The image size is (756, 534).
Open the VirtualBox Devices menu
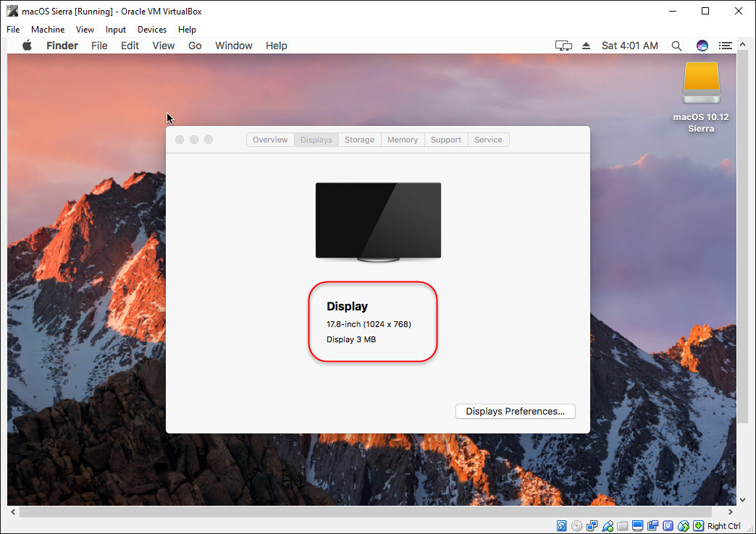(151, 30)
